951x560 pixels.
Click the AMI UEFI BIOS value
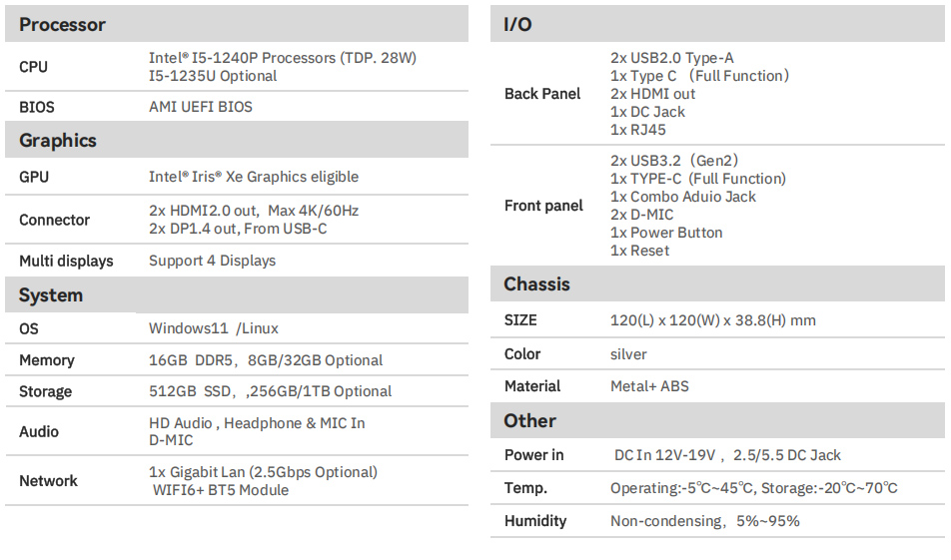(201, 107)
